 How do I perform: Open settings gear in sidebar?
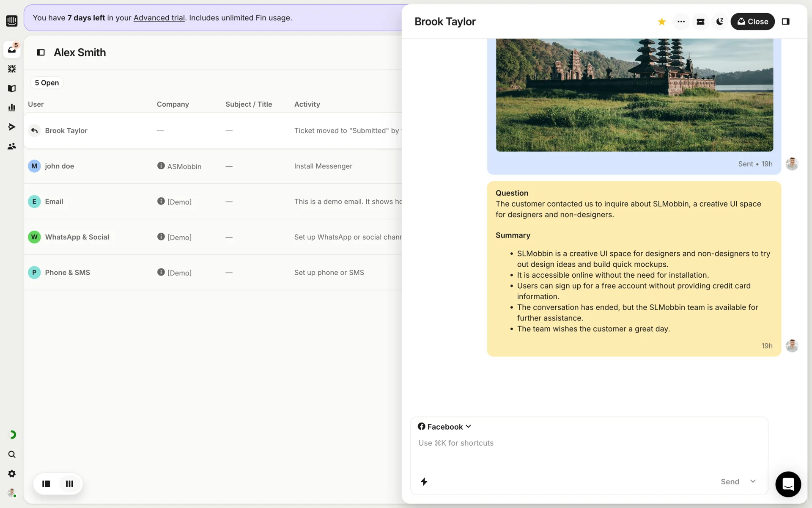point(12,474)
